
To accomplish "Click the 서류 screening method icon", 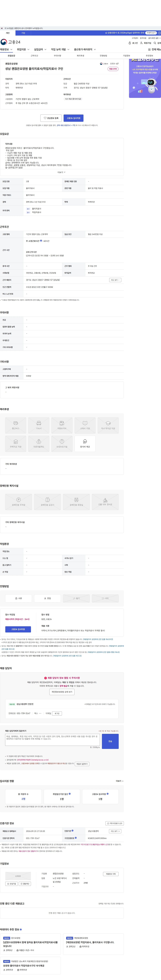I will point(19,598).
